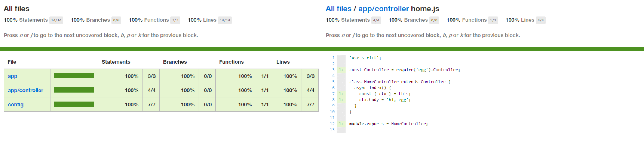Click the All files breadcrumb link
Image resolution: width=644 pixels, height=142 pixels.
tap(338, 9)
